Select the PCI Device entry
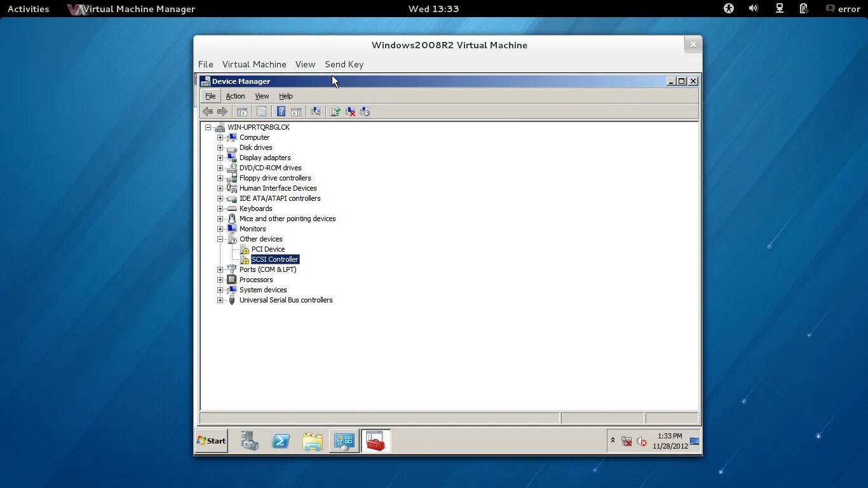 pyautogui.click(x=268, y=249)
